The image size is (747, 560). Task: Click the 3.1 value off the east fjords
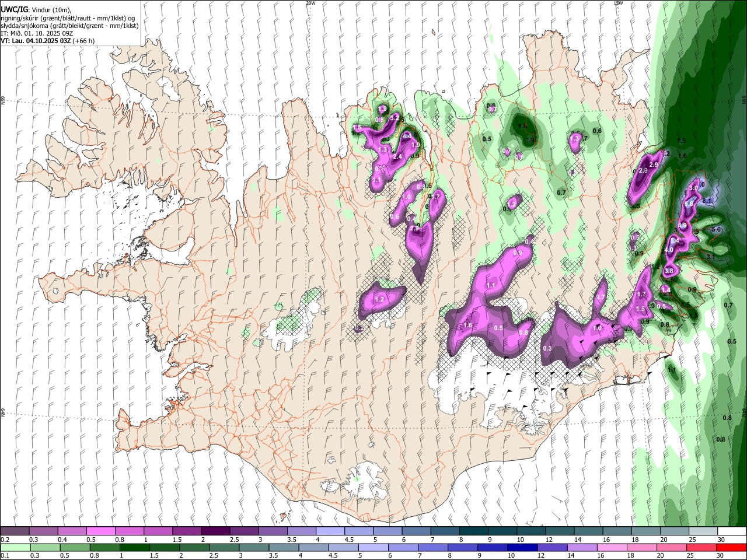tap(710, 257)
